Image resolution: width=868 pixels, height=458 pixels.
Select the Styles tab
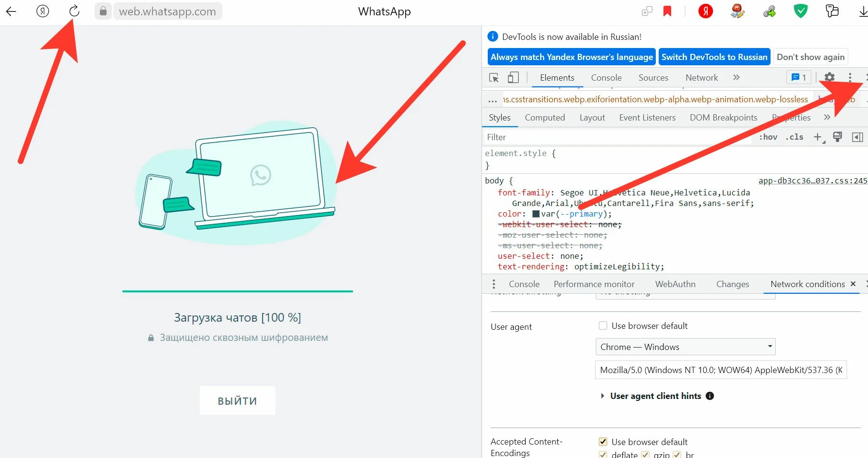coord(500,118)
